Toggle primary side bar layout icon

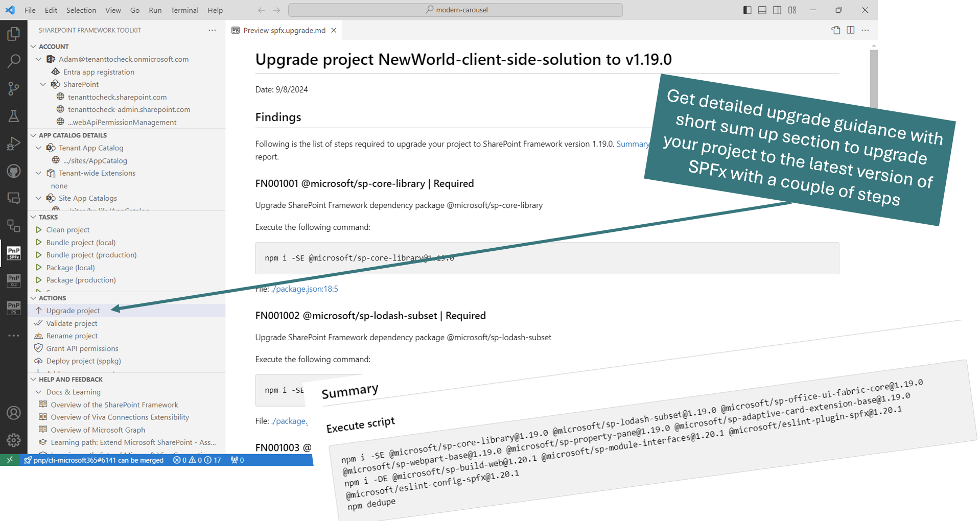pyautogui.click(x=747, y=10)
